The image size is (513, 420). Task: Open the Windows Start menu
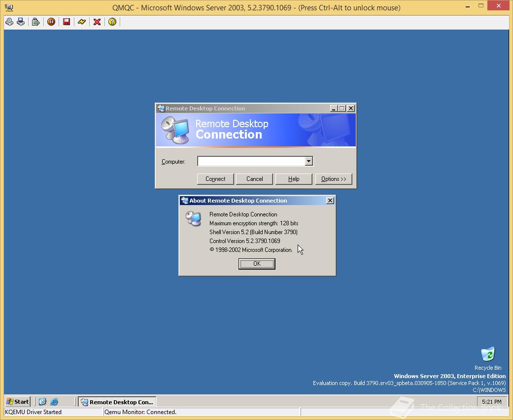point(18,402)
